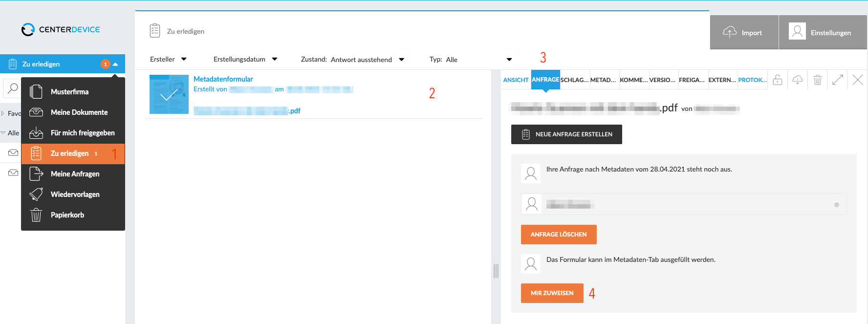Viewport: 868px width, 324px height.
Task: Click the Meine Anfragen export icon
Action: pyautogui.click(x=36, y=173)
